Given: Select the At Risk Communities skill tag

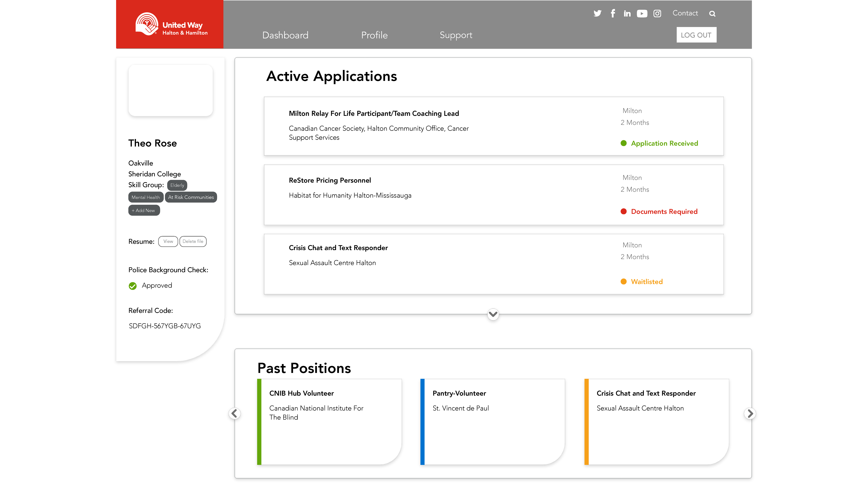Looking at the screenshot, I should [x=191, y=197].
